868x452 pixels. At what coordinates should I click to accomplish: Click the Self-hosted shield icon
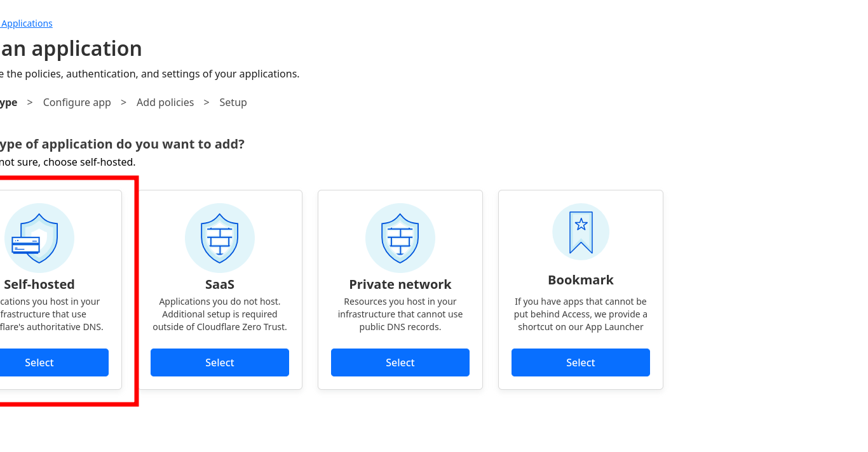click(x=39, y=238)
